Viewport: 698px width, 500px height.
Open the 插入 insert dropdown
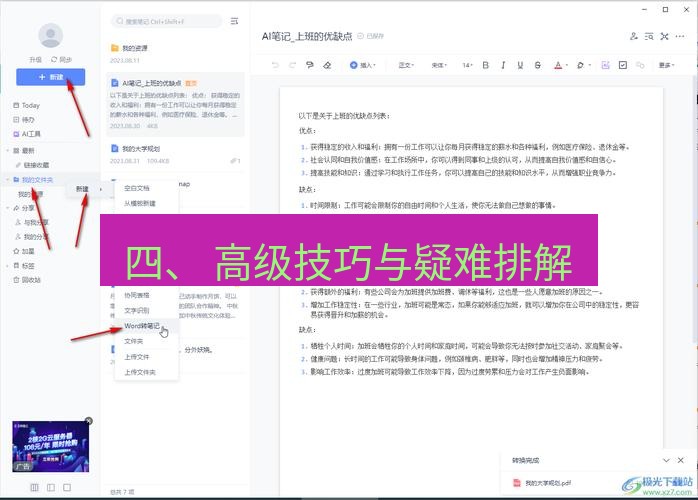[x=363, y=65]
